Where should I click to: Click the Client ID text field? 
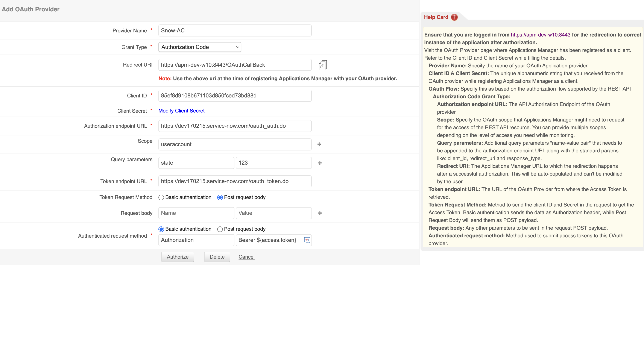click(x=235, y=96)
